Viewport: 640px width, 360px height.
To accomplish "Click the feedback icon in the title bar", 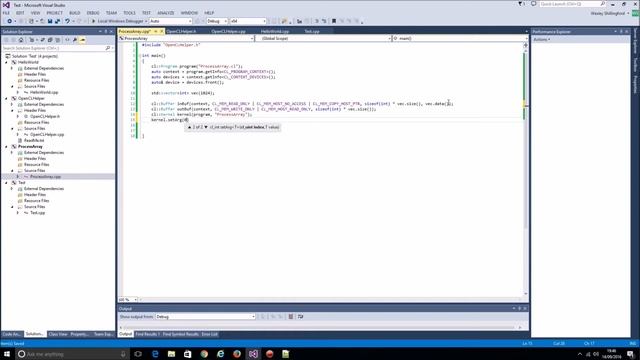I will click(x=533, y=4).
